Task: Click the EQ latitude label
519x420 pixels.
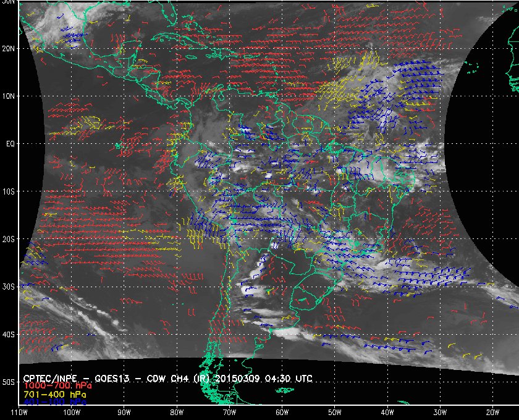Action: (11, 144)
